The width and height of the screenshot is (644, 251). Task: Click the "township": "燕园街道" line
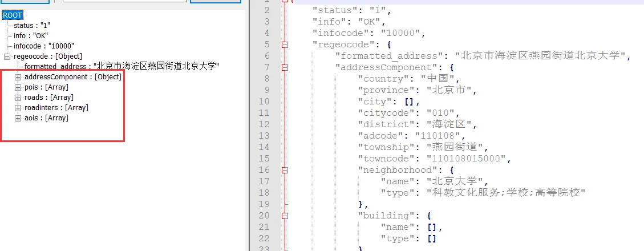[x=423, y=147]
